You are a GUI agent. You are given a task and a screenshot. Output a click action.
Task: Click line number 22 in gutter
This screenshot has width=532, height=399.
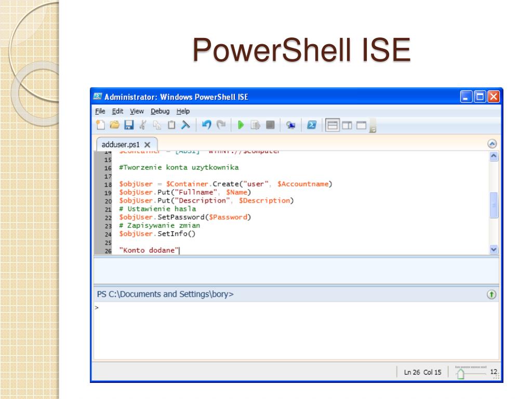click(108, 218)
